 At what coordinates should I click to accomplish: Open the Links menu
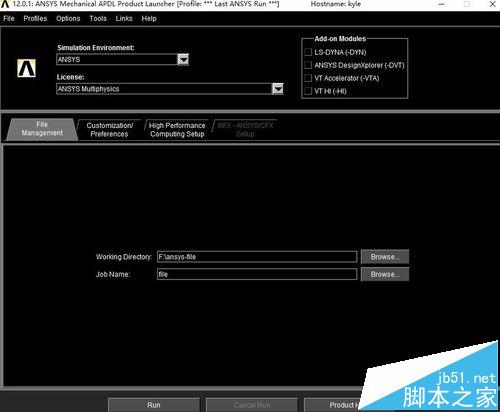(x=124, y=18)
